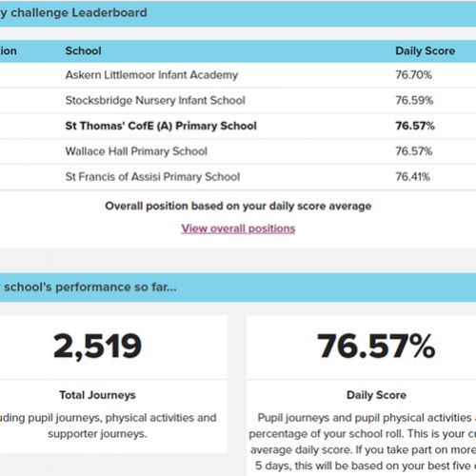The height and width of the screenshot is (476, 476).
Task: Open the View overall positions link
Action: tap(238, 228)
